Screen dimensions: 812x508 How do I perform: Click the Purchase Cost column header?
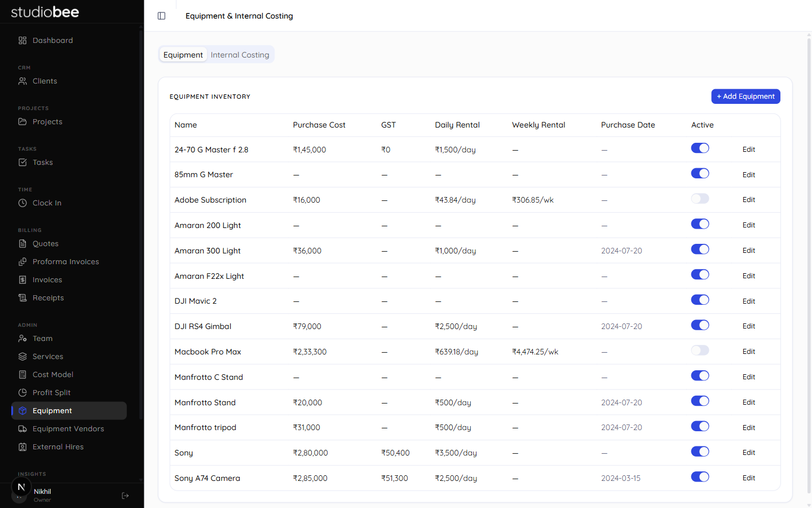click(319, 125)
